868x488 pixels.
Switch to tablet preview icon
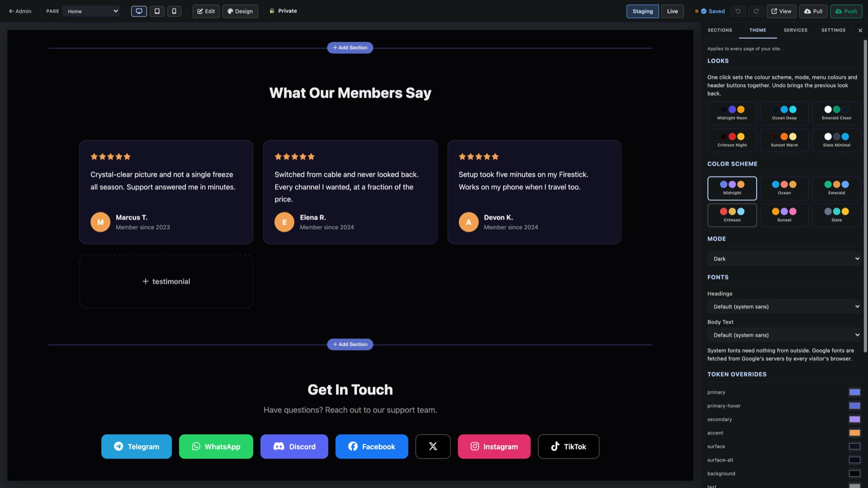(x=157, y=11)
